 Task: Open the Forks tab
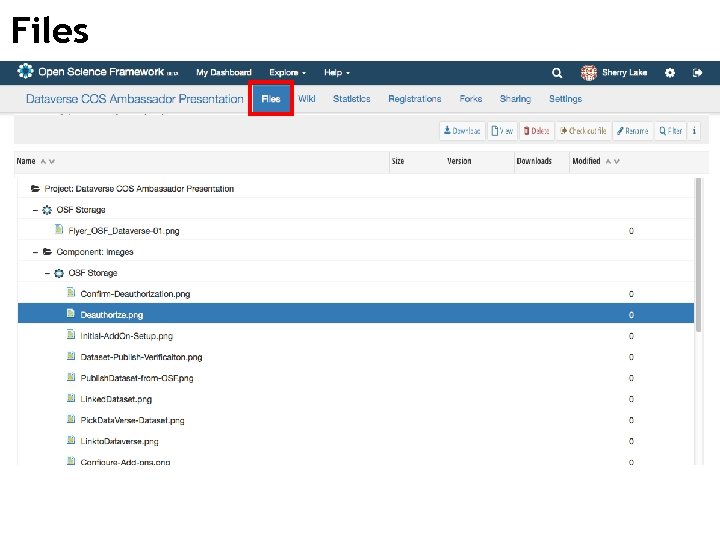[471, 99]
